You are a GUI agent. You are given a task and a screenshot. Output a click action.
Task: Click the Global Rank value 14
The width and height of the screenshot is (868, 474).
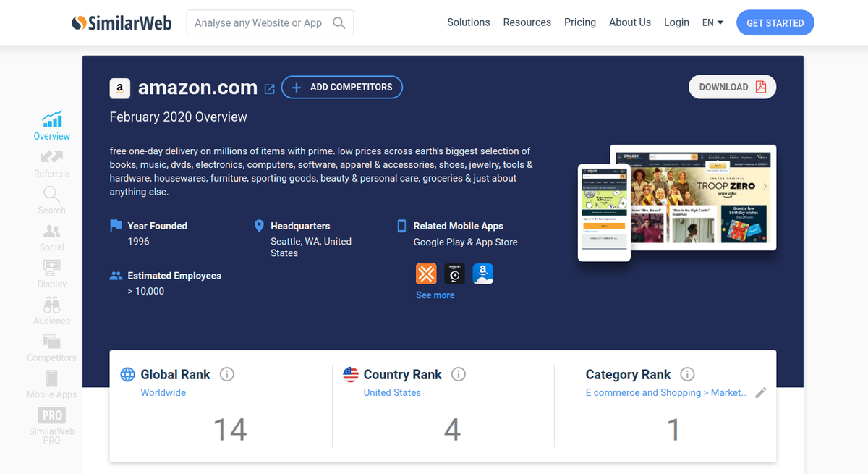point(230,430)
